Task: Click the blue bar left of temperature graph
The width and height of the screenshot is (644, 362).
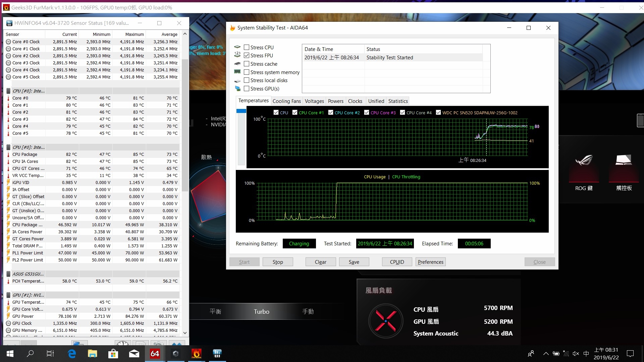Action: point(241,111)
